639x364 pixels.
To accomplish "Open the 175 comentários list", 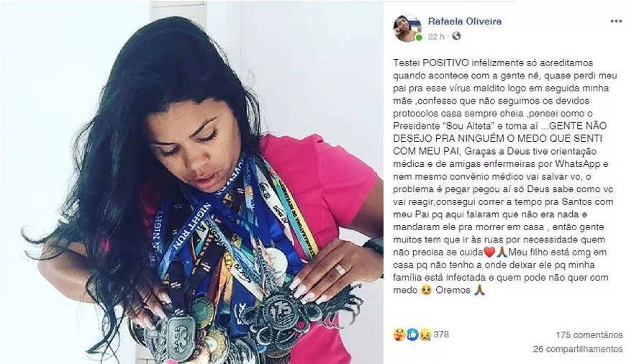I will pyautogui.click(x=589, y=335).
